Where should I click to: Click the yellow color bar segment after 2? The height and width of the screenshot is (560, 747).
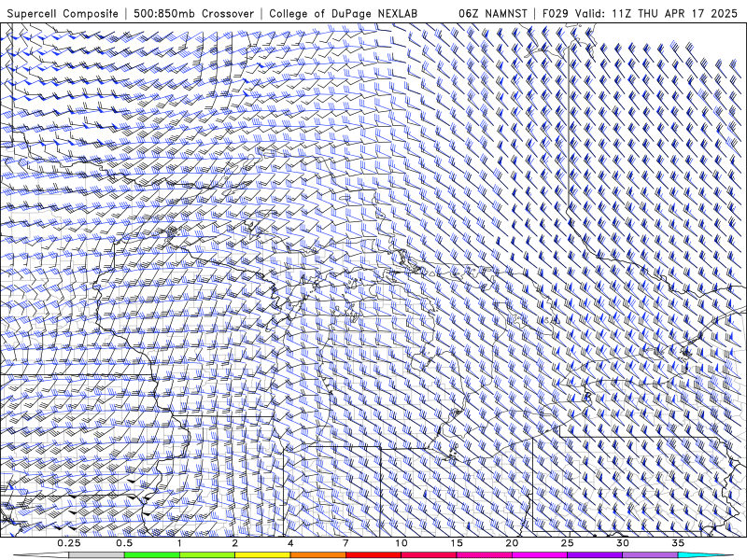click(x=262, y=555)
